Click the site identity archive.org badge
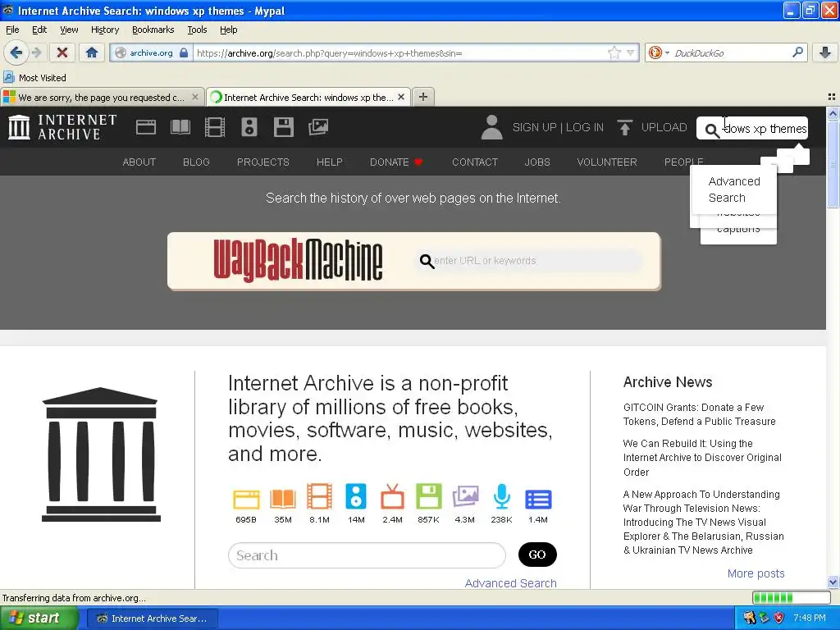Screen dimensions: 840x630 point(152,52)
